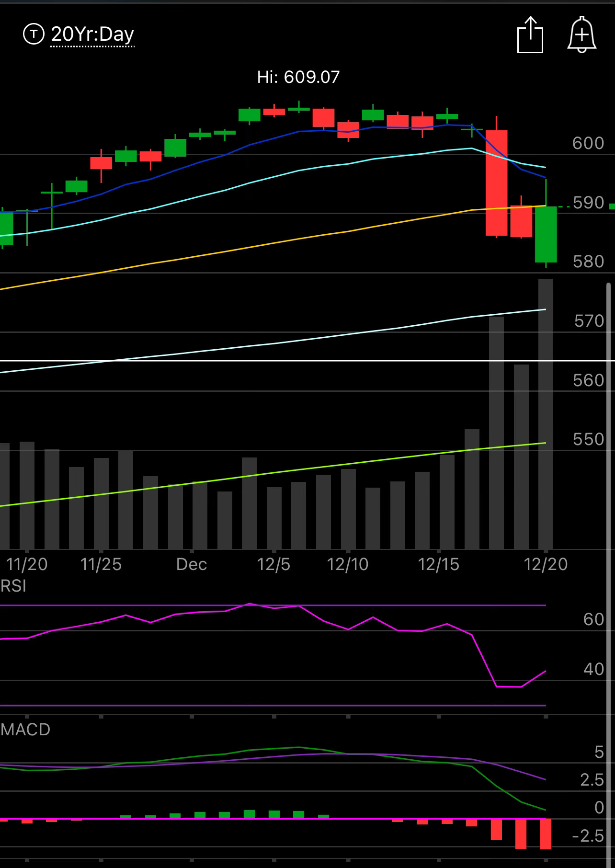
Task: Tap the MACD 0 axis label
Action: click(x=599, y=808)
